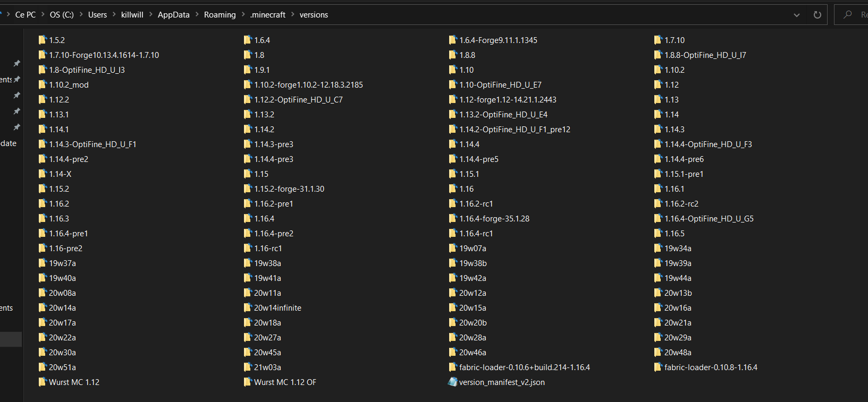Screen dimensions: 868x402
Task: Select the 1.12.2-OptiFine_HD_U_C7 folder
Action: (x=298, y=99)
